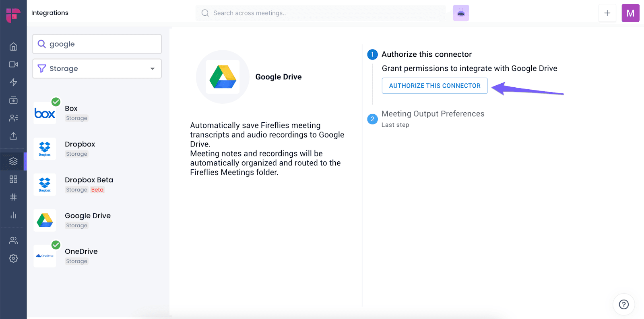Viewport: 644px width, 319px height.
Task: Select the Dropbox integration entry
Action: click(x=97, y=149)
